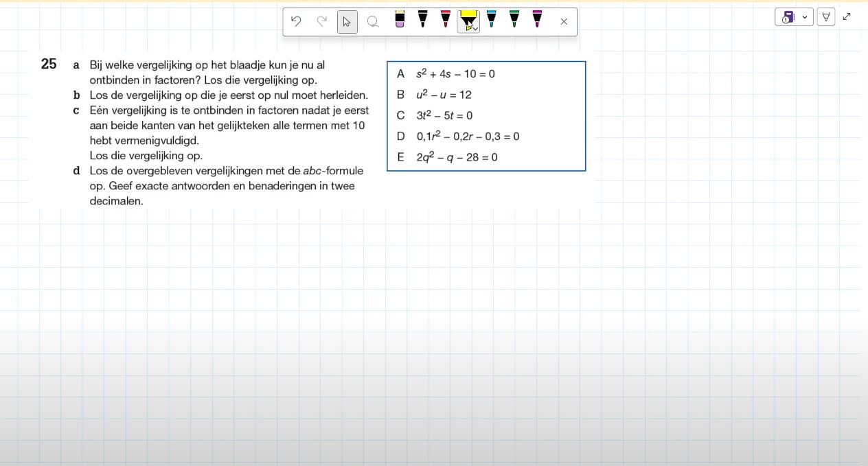This screenshot has width=868, height=466.
Task: Redo the last undone action
Action: [x=321, y=21]
